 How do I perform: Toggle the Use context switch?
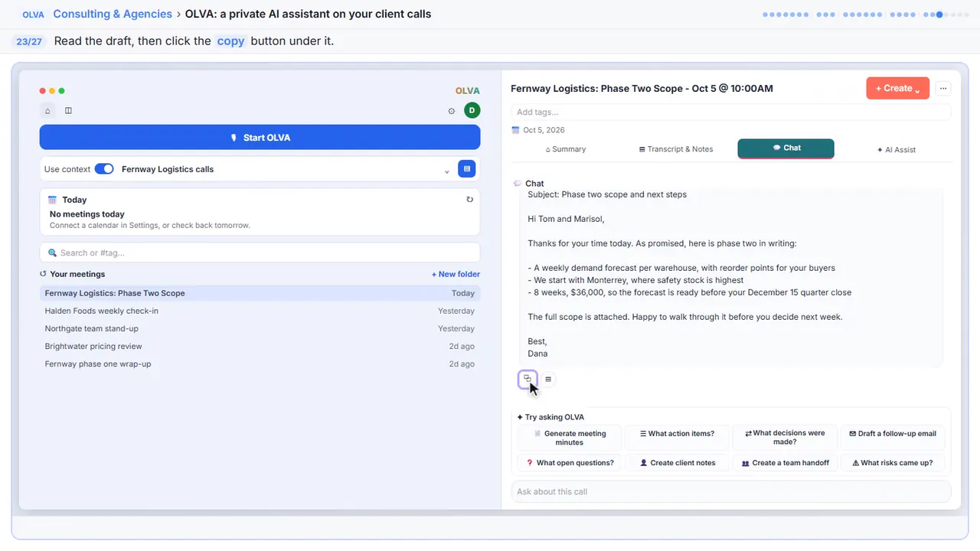[x=104, y=169]
